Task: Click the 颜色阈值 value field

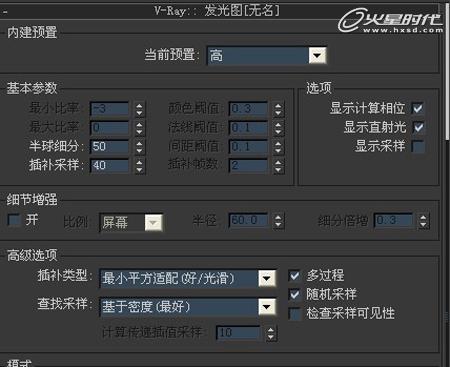Action: tap(248, 109)
